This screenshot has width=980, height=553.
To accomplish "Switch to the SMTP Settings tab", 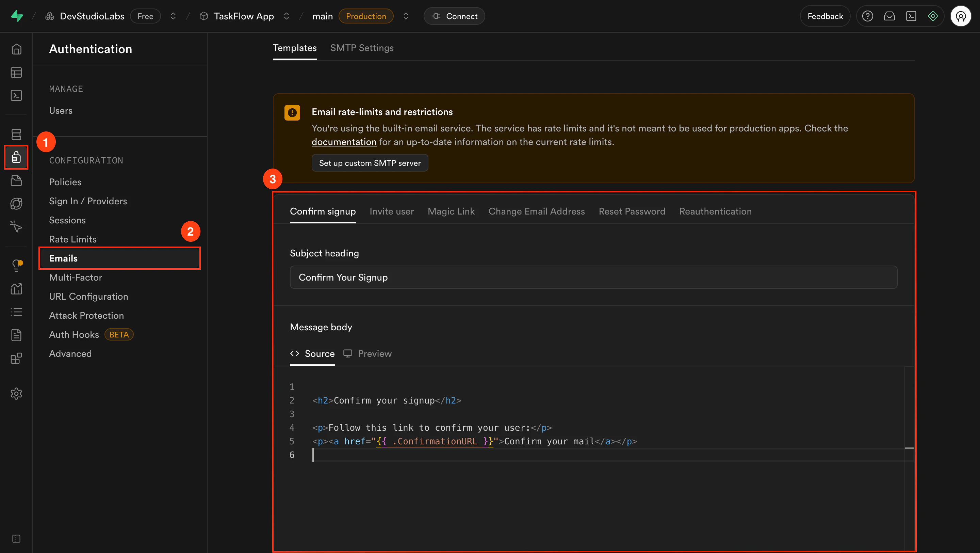I will click(x=362, y=48).
